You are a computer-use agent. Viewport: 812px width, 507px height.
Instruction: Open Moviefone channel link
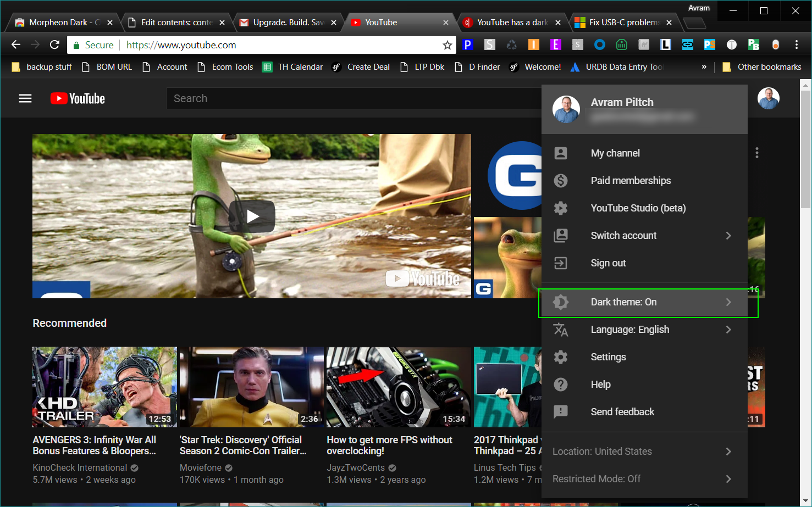click(x=201, y=468)
